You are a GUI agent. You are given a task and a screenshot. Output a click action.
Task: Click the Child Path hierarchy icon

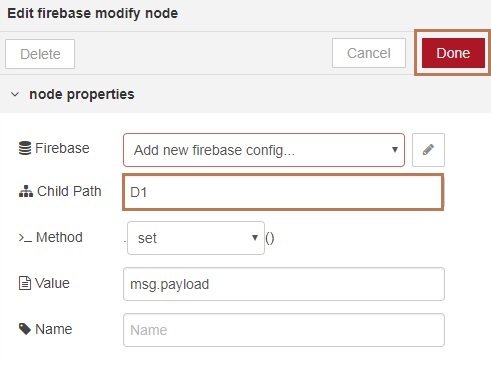coord(26,191)
